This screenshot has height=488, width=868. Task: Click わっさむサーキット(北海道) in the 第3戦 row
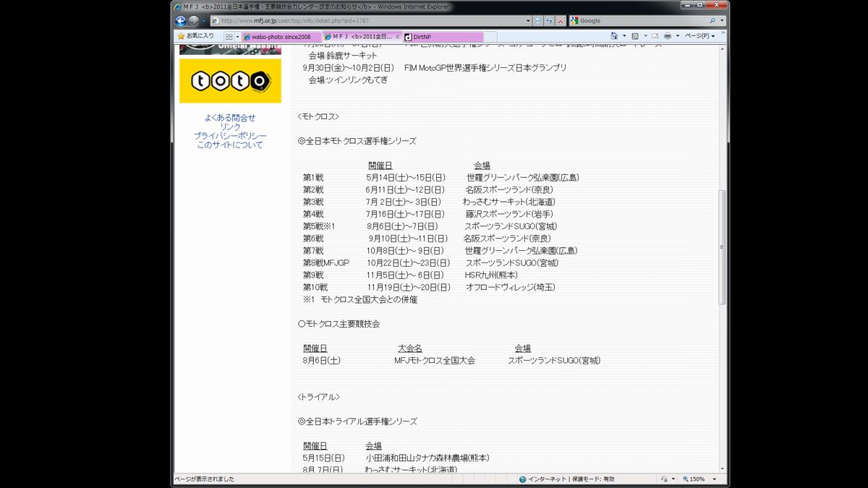point(509,202)
